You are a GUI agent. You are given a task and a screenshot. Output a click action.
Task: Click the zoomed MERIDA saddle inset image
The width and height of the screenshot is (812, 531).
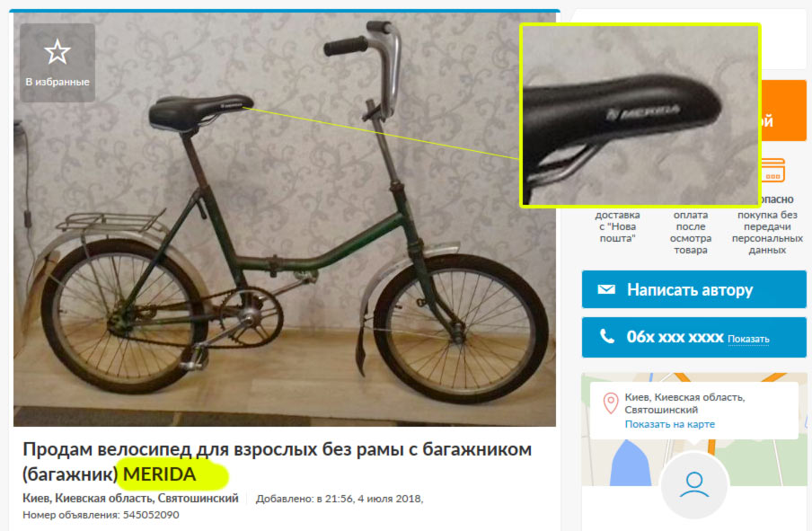(x=640, y=115)
